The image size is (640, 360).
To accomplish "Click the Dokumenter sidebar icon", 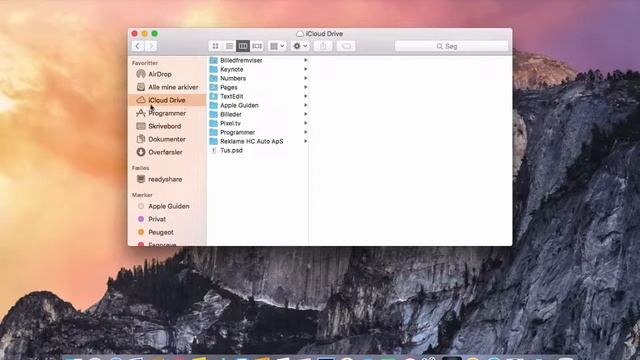I will click(x=141, y=139).
